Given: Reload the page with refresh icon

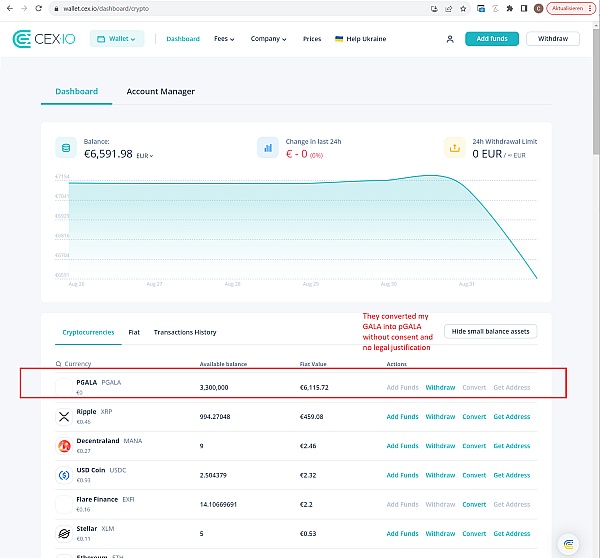Looking at the screenshot, I should (39, 8).
